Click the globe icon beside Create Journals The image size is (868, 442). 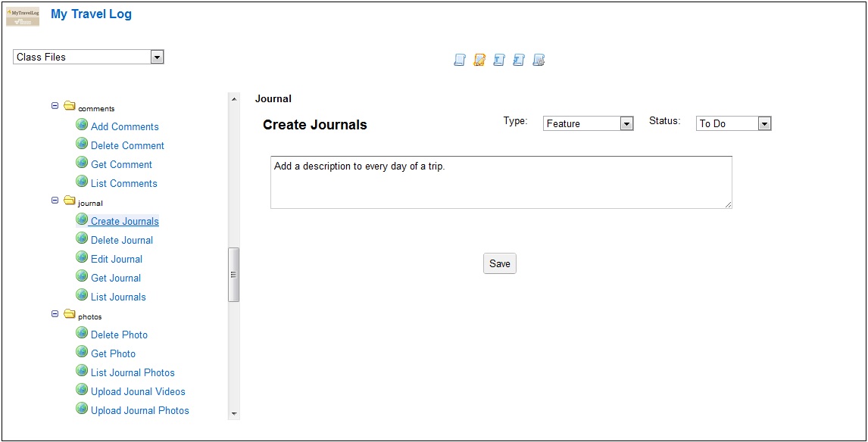click(82, 219)
